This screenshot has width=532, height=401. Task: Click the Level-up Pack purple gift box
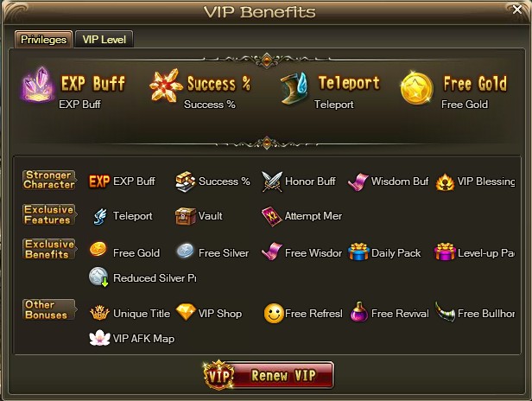pyautogui.click(x=445, y=252)
